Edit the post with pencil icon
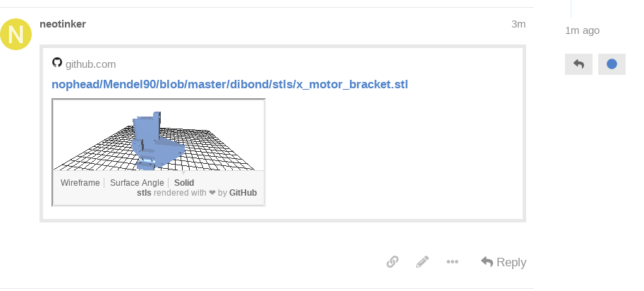644x291 pixels. click(423, 262)
